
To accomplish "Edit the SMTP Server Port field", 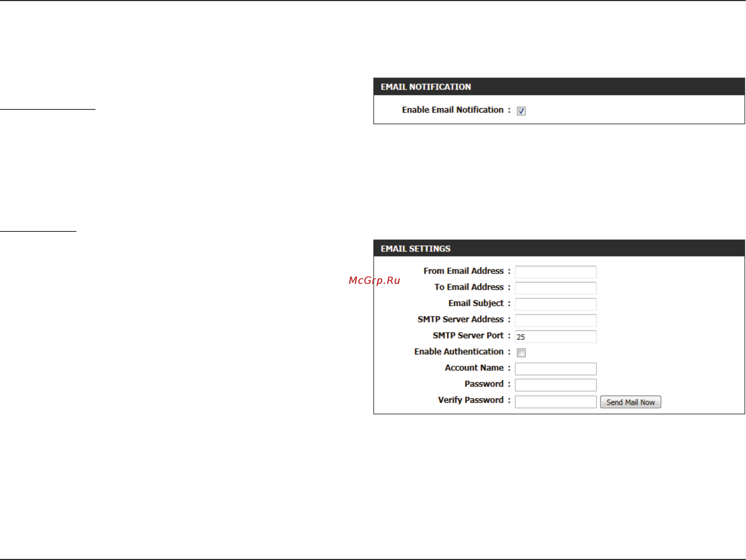I will [555, 337].
